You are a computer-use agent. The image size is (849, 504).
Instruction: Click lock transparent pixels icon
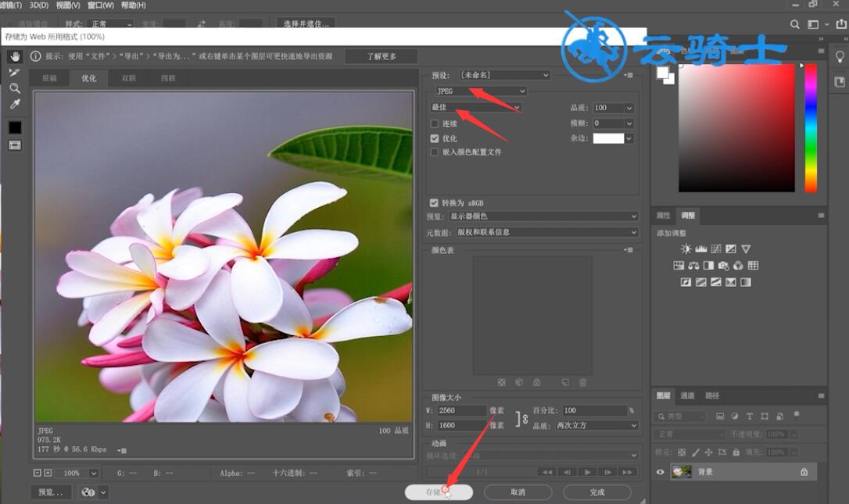[x=682, y=452]
